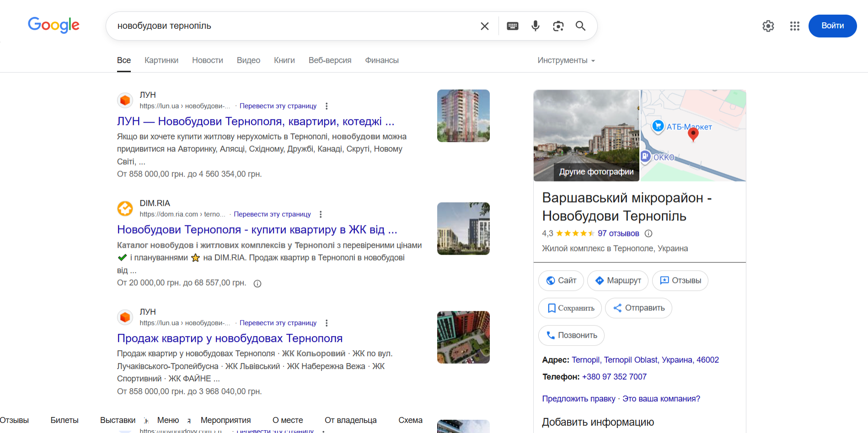This screenshot has height=433, width=868.
Task: Open the Google apps grid
Action: pyautogui.click(x=795, y=26)
